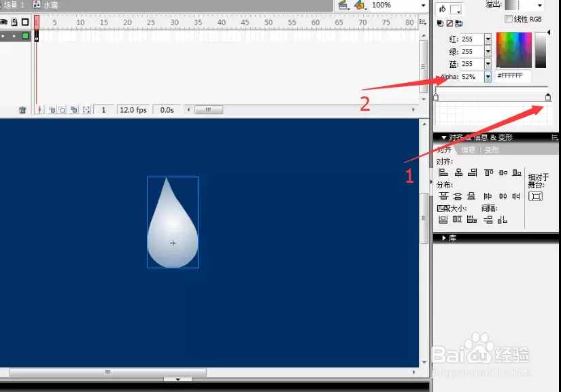Delete layer with the trash can icon
Viewport: 561px width, 392px height.
[x=22, y=110]
